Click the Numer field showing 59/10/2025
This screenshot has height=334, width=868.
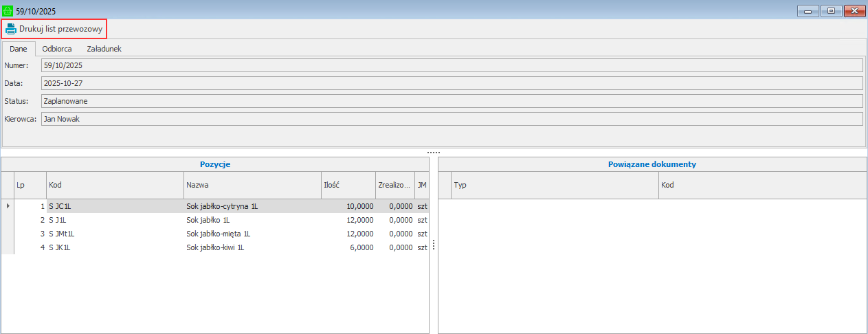tap(451, 65)
